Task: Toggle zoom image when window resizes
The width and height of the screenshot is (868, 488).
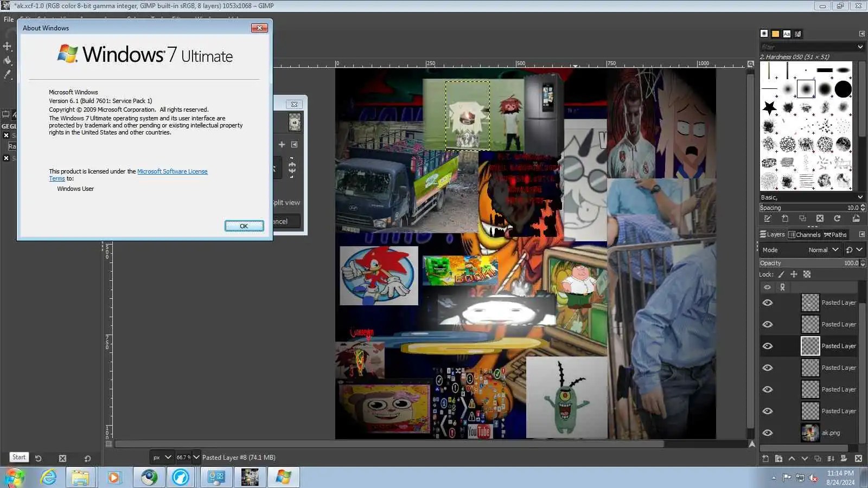Action: point(751,64)
